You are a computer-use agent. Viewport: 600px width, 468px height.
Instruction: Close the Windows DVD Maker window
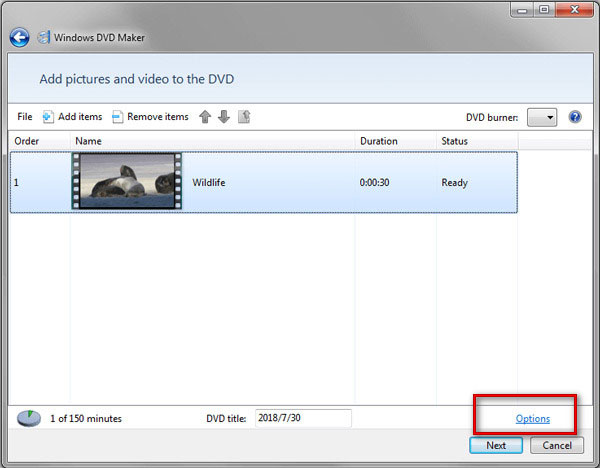coord(574,10)
